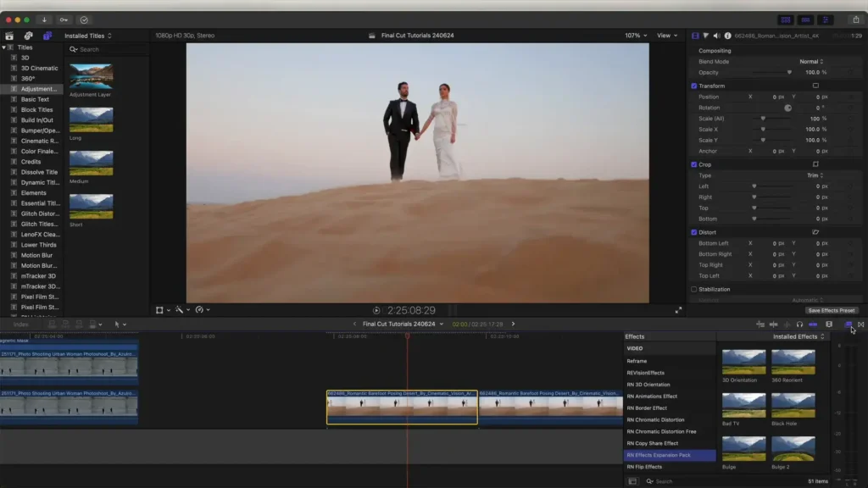Open the Color inspector triangle icon

(706, 36)
